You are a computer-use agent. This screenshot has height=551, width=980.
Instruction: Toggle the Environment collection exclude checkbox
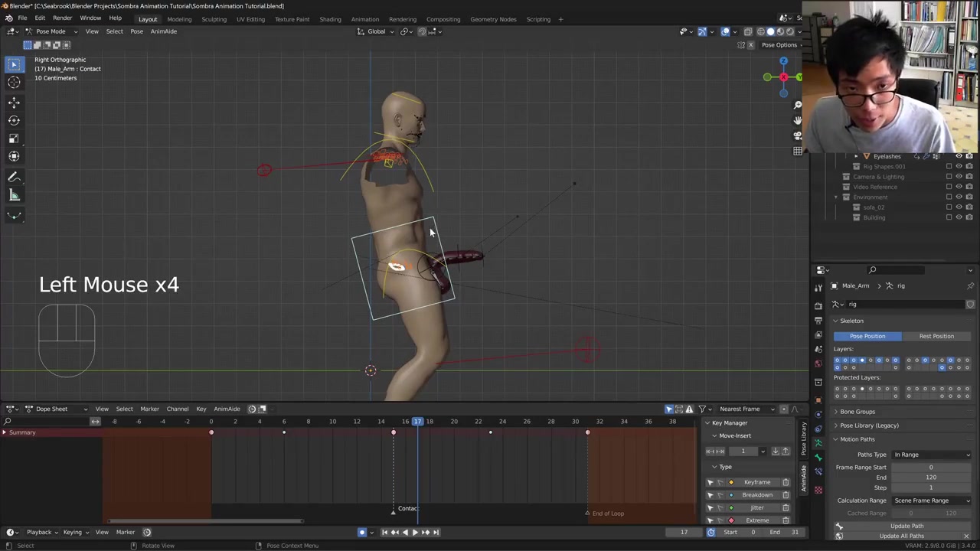coord(949,197)
